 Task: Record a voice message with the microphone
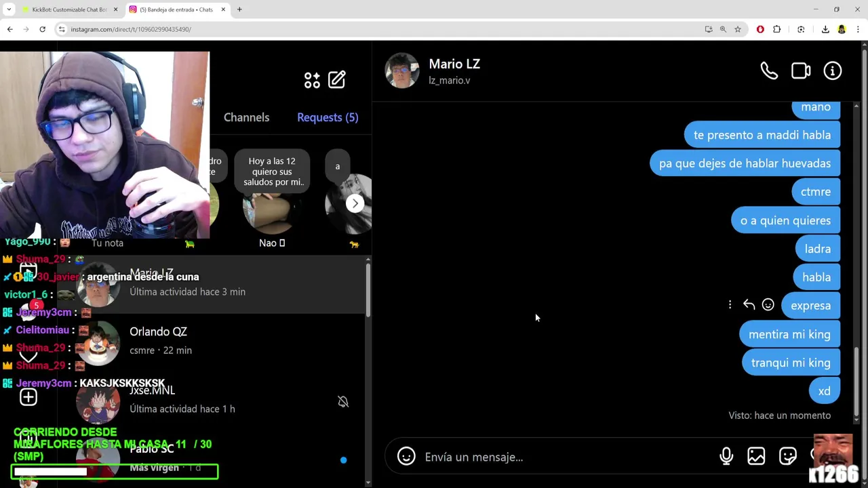pyautogui.click(x=726, y=456)
